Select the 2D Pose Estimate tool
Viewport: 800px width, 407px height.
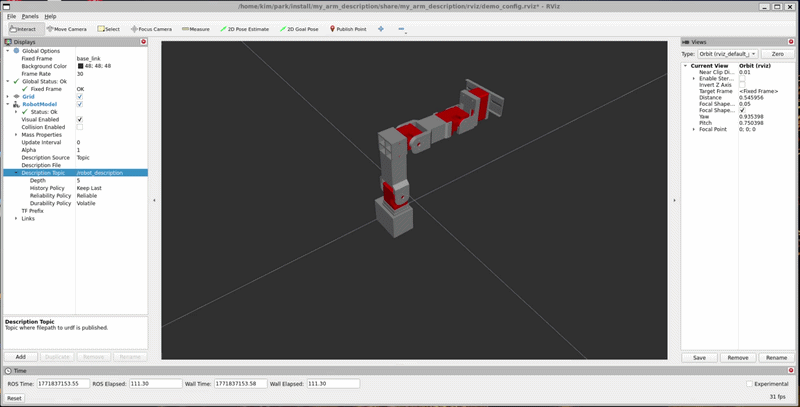pos(244,29)
